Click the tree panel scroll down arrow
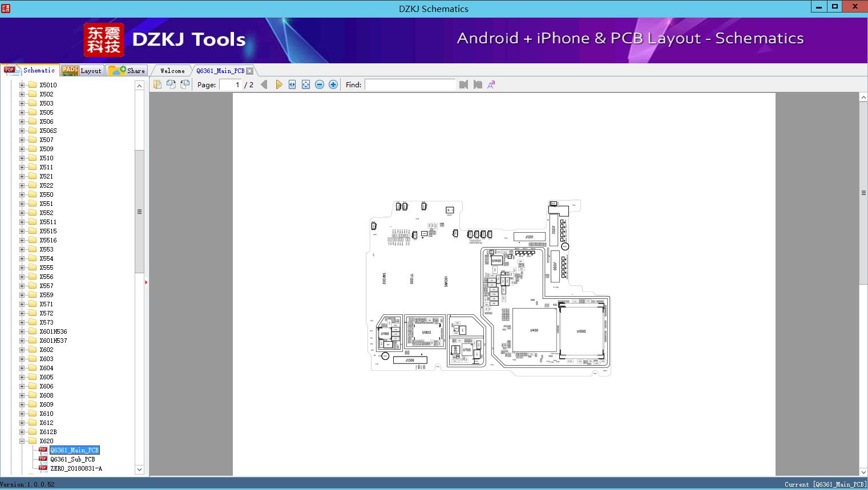 [139, 469]
